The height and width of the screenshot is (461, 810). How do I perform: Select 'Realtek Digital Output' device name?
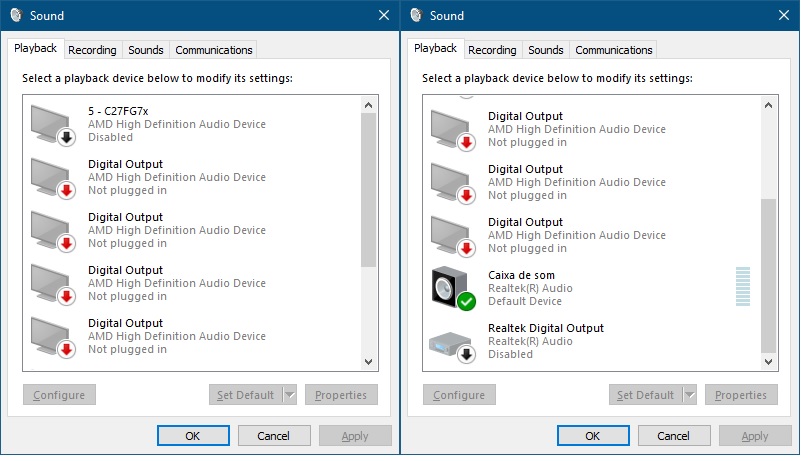pyautogui.click(x=546, y=328)
